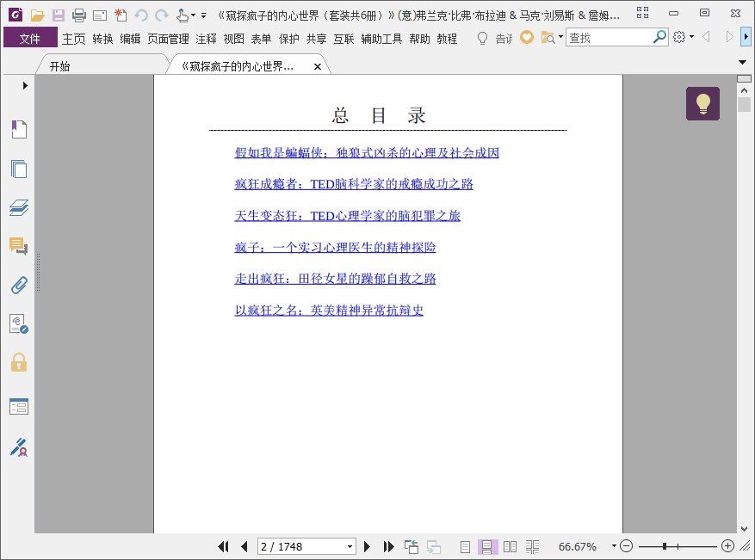Open the 主页 ribbon tab
The height and width of the screenshot is (560, 755).
[x=74, y=39]
